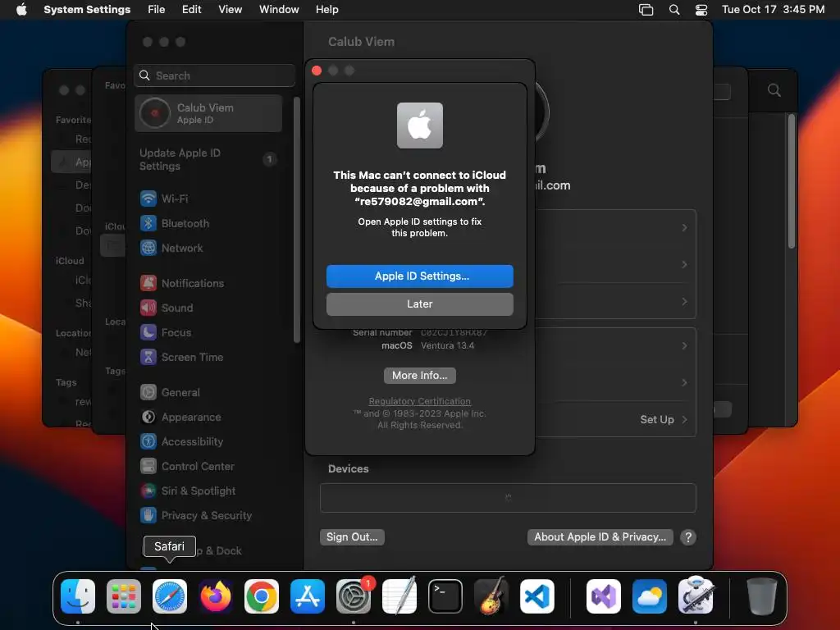Open Weather-style cloud app in Dock
Viewport: 840px width, 630px height.
click(x=650, y=596)
